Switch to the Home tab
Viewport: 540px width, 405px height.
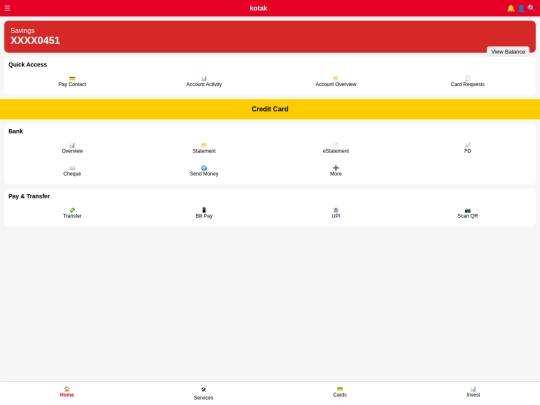[x=67, y=392]
